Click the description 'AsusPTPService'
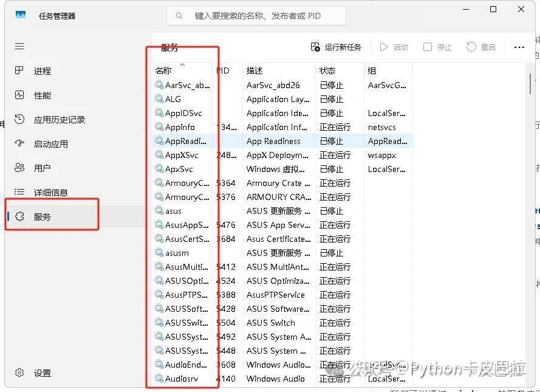Viewport: 540px width, 392px height. [276, 295]
